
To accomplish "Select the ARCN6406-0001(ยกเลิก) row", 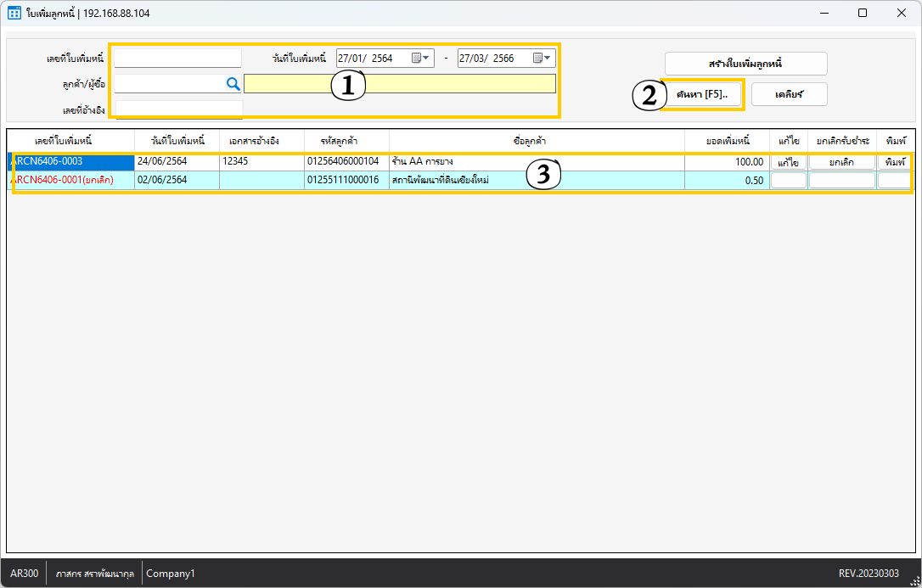I will point(68,180).
